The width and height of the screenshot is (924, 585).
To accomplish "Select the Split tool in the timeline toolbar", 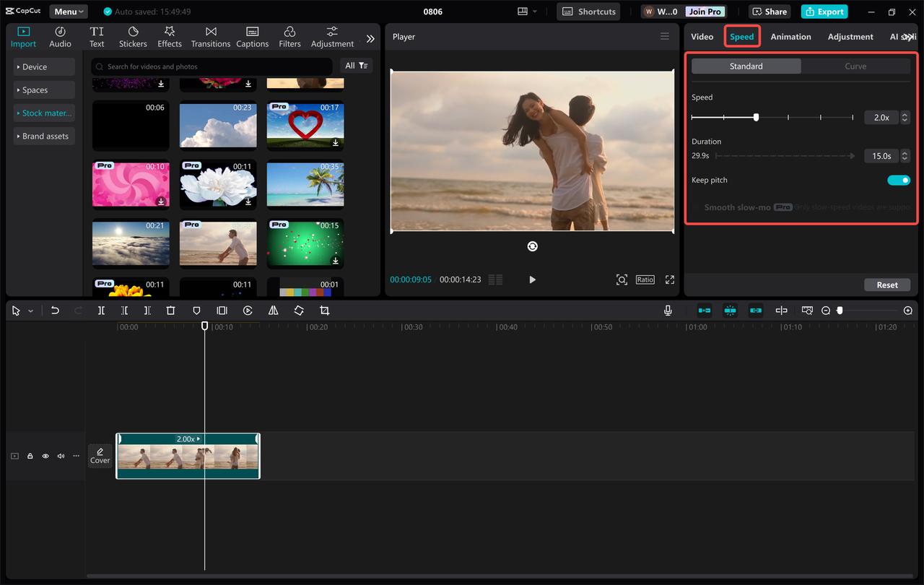I will coord(101,310).
